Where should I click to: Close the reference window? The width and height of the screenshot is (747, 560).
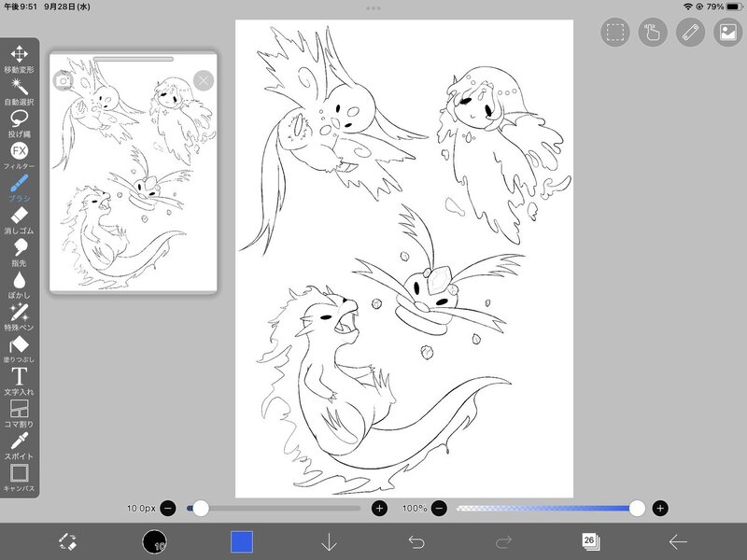204,80
